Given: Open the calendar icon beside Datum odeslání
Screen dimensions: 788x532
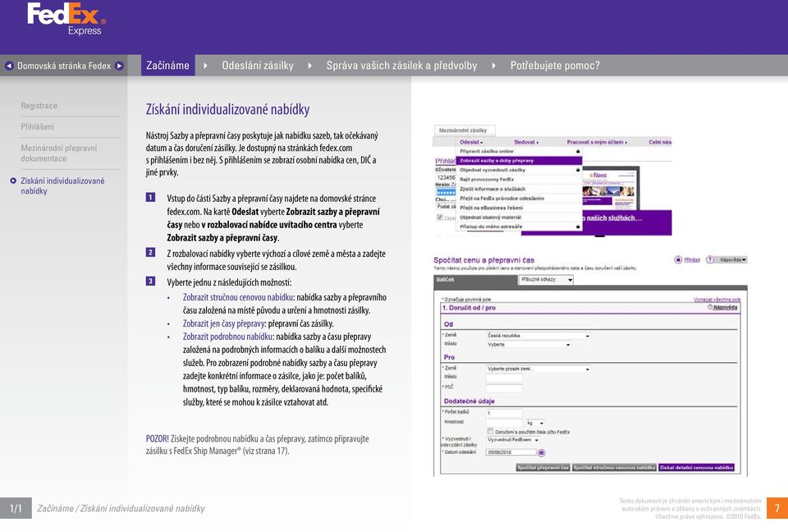Looking at the screenshot, I should (541, 452).
